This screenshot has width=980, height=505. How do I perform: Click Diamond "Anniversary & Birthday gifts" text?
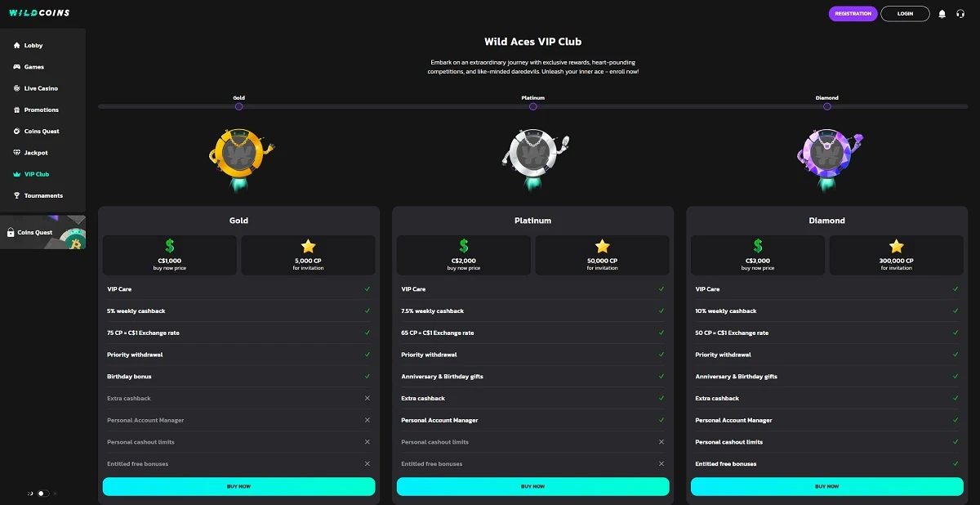[736, 377]
